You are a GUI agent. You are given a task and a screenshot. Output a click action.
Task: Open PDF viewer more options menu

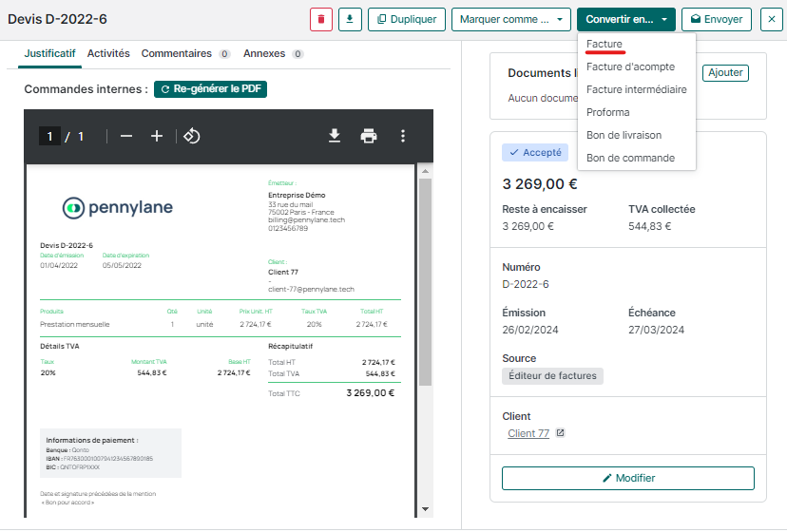(x=403, y=137)
